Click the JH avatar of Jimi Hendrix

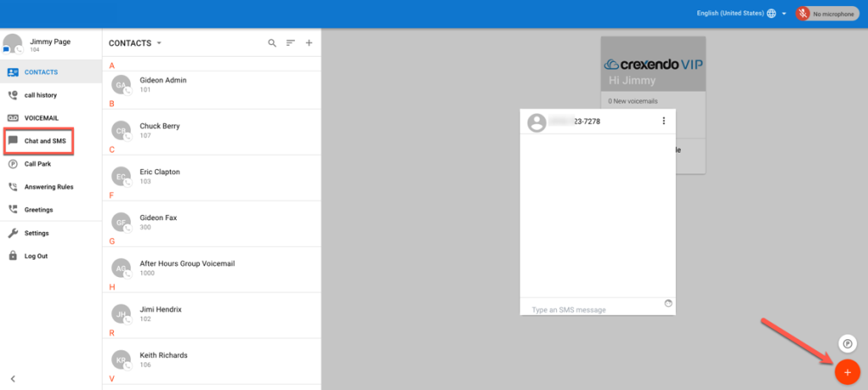pyautogui.click(x=122, y=315)
